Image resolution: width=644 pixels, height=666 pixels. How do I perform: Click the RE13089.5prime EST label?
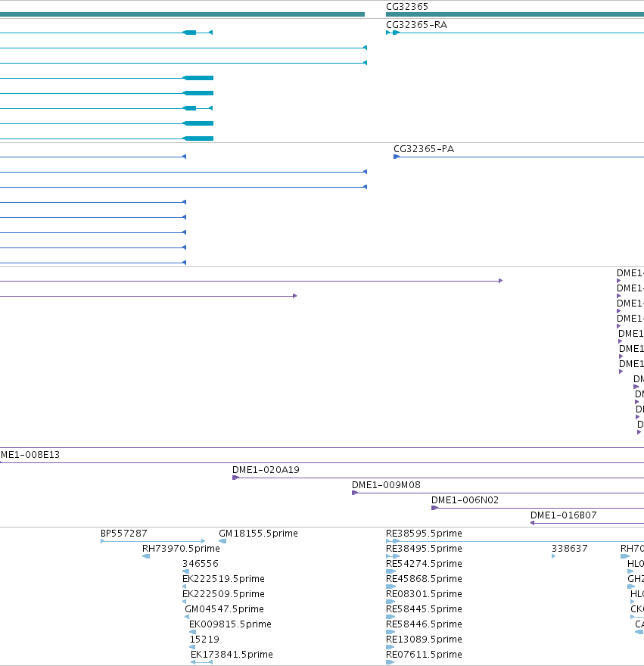click(424, 640)
